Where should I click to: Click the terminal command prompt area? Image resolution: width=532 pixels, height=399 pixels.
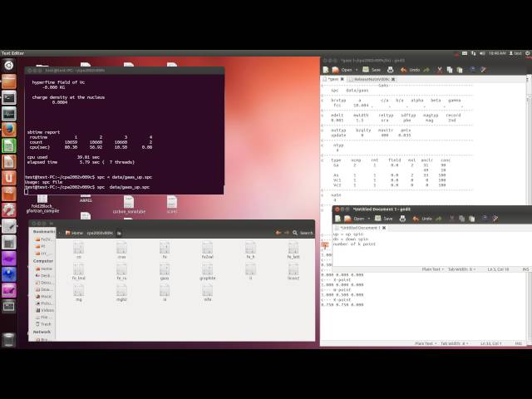[125, 191]
